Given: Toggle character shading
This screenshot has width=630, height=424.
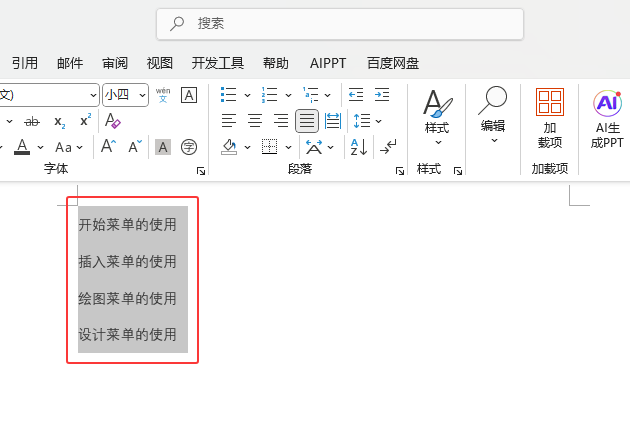Looking at the screenshot, I should 163,147.
